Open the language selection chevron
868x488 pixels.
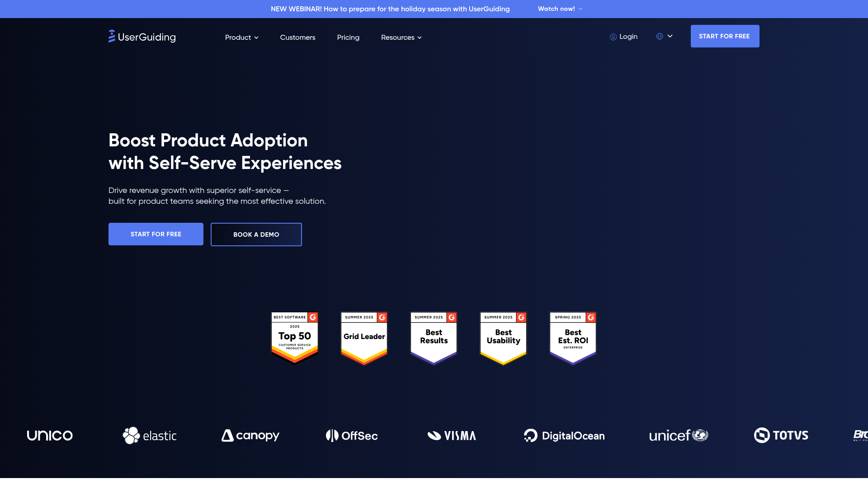point(670,36)
